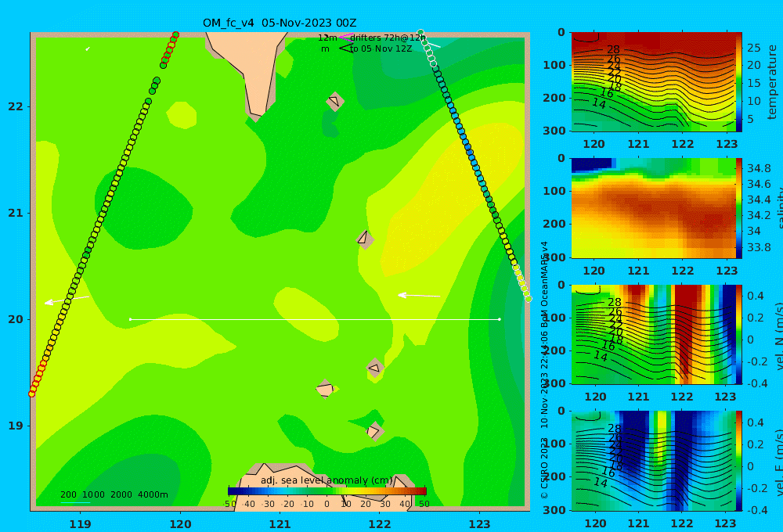Open the vel. N (m/s) section panel

tap(654, 334)
